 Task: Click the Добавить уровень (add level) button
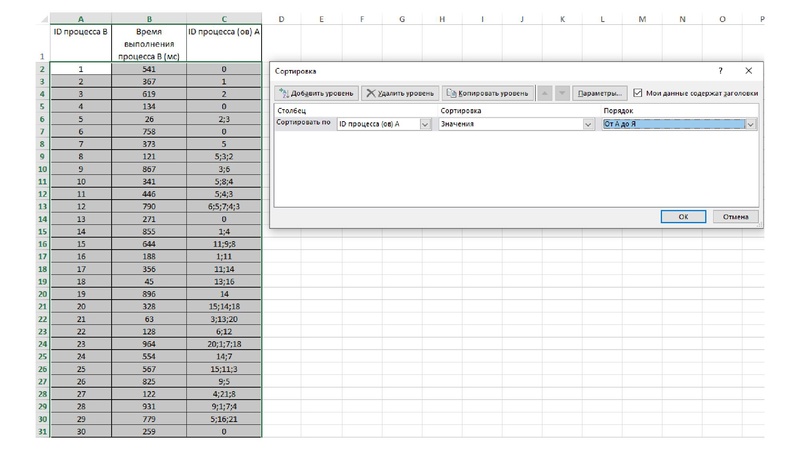point(315,93)
